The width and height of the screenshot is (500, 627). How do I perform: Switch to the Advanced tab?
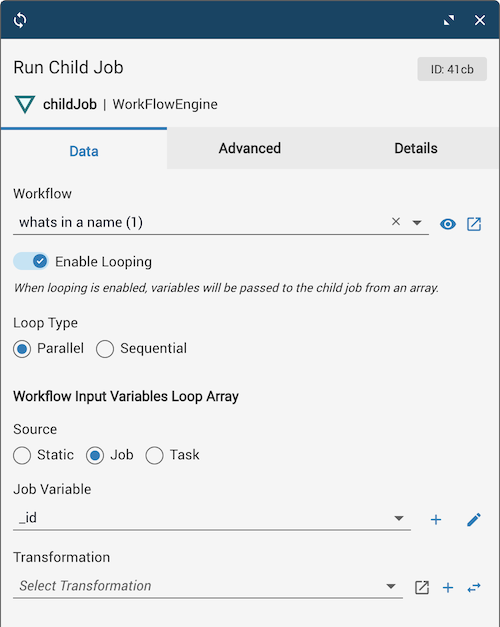[x=250, y=148]
